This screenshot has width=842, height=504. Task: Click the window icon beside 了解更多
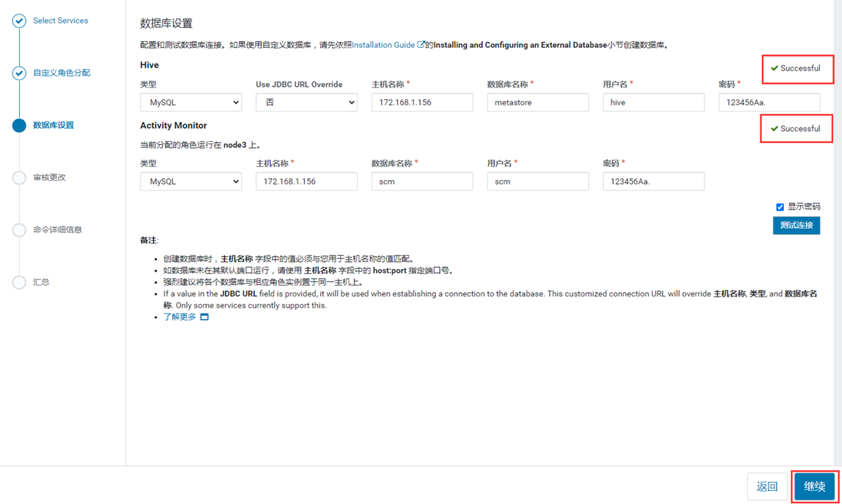[x=205, y=317]
